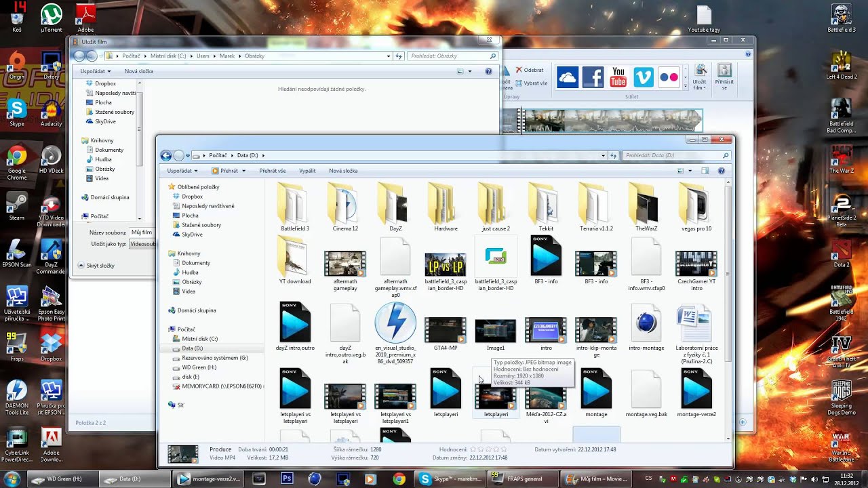This screenshot has height=488, width=868.
Task: Click the Název souboru field Můj film
Action: [x=142, y=232]
